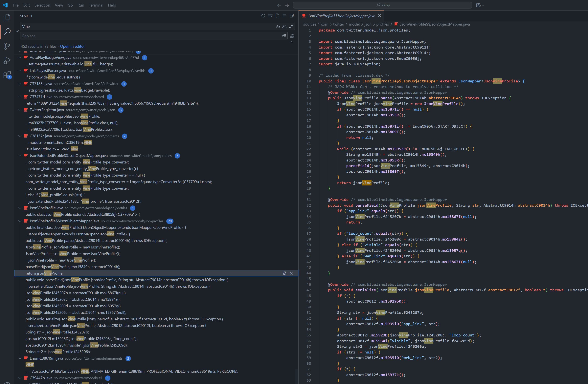Viewport: 588px width, 384px height.
Task: Collapse EnumC38619m.java results
Action: pyautogui.click(x=20, y=358)
